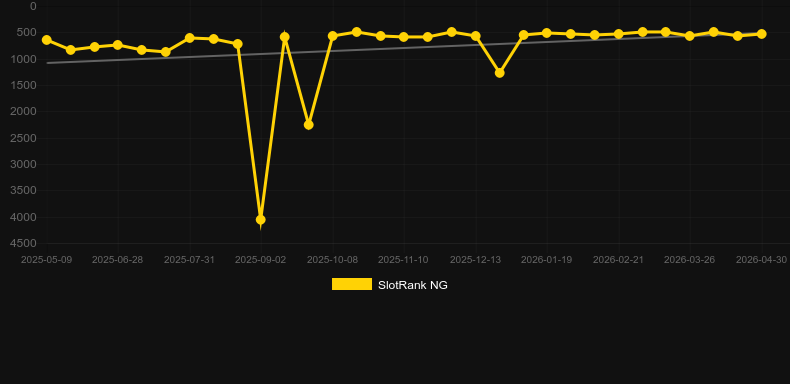790x384 pixels.
Task: Click the 500 value on the y-axis
Action: pyautogui.click(x=27, y=32)
